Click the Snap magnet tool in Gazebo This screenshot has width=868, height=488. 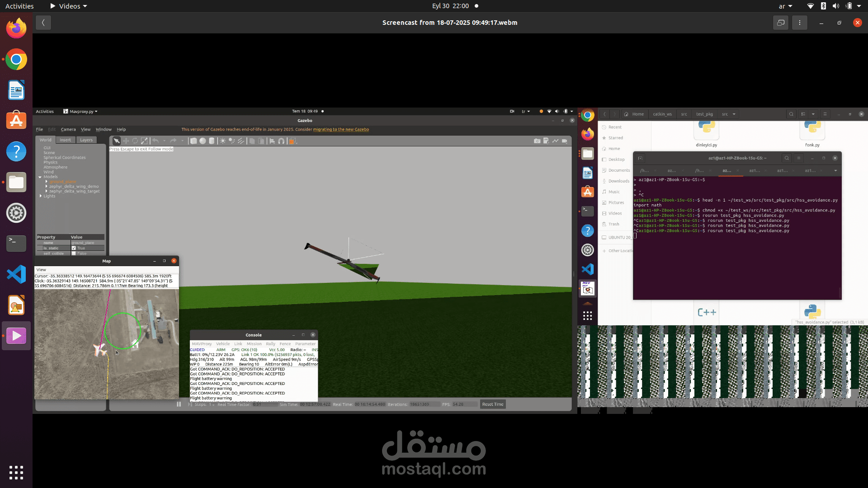[281, 141]
